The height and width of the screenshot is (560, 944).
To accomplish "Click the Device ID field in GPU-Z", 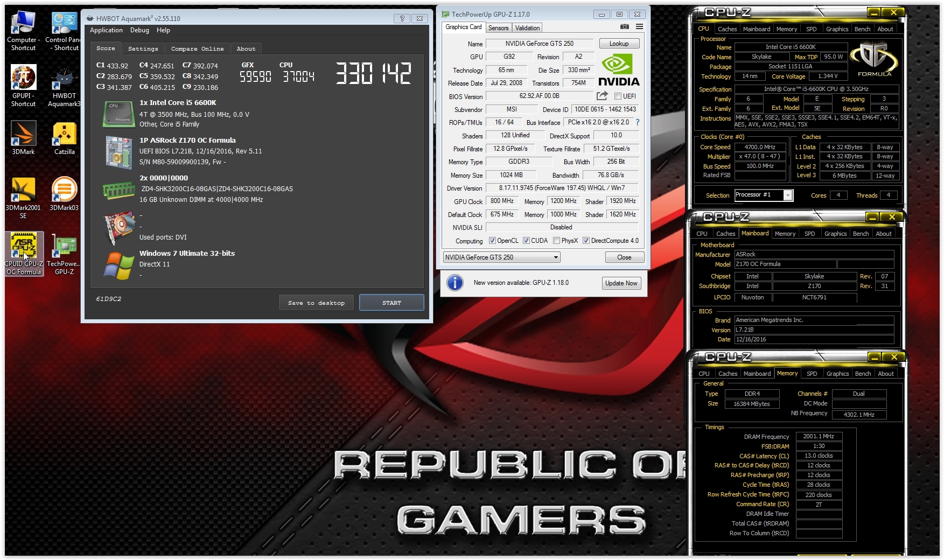I will point(605,109).
